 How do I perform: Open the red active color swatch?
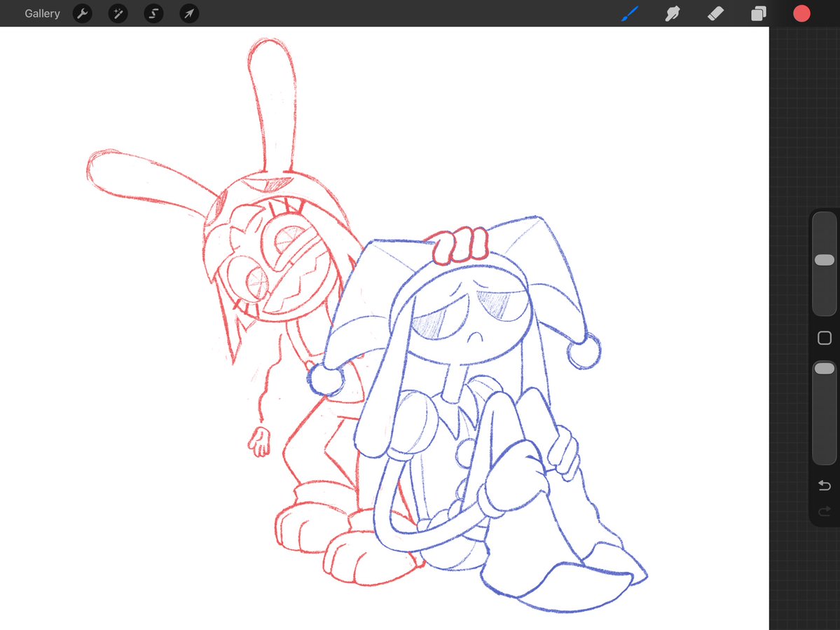[x=801, y=13]
